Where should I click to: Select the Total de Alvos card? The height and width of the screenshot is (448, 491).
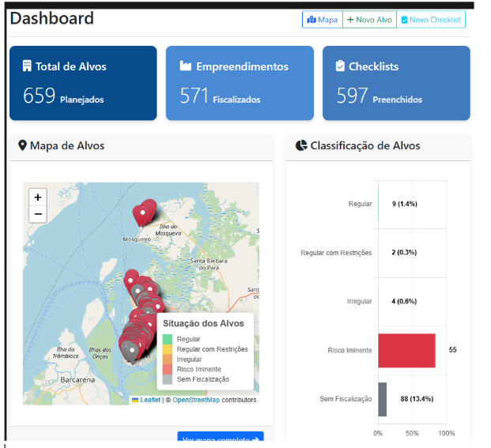click(x=83, y=83)
